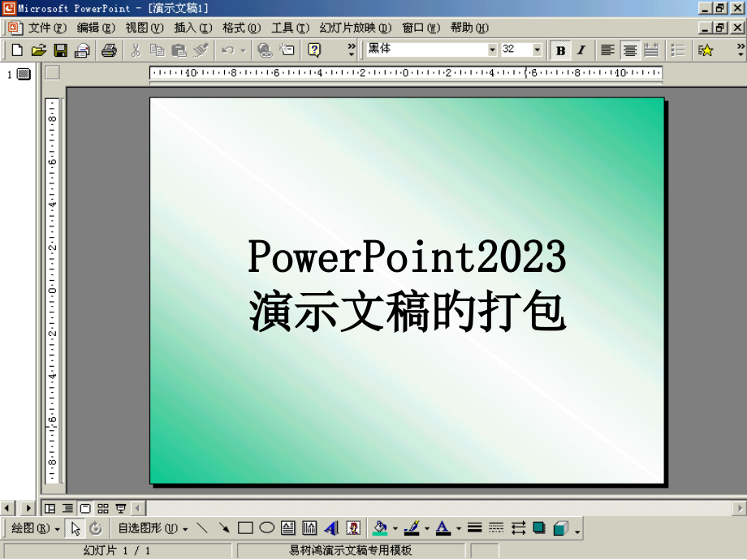Switch to Slide view
Viewport: 747px width, 560px height.
click(85, 509)
